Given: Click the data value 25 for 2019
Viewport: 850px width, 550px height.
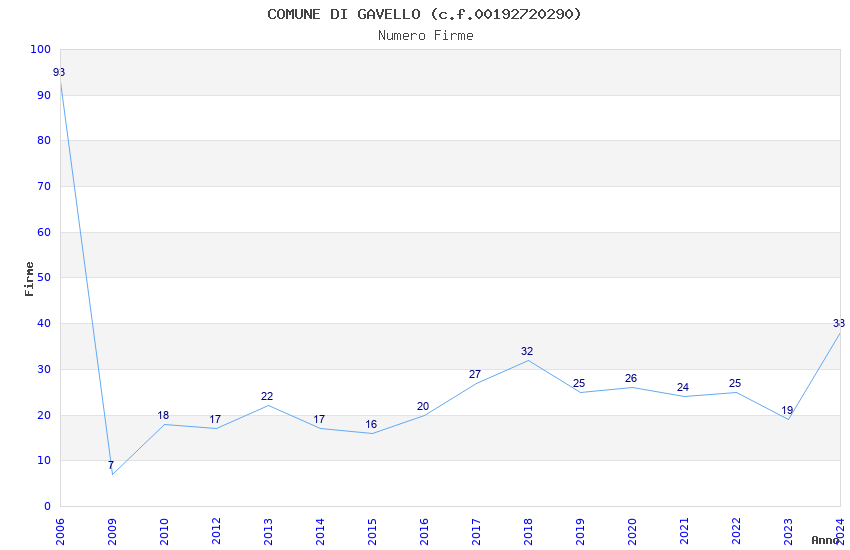Looking at the screenshot, I should tap(579, 383).
